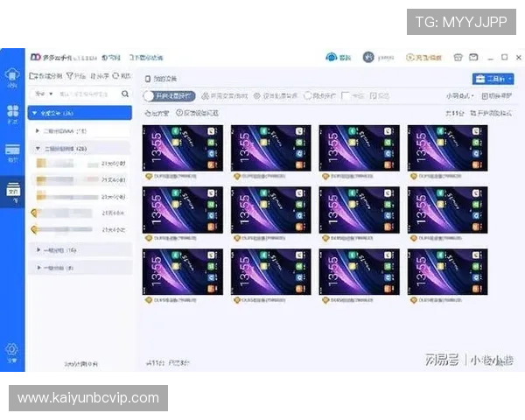Click inside the device search field

(x=84, y=94)
